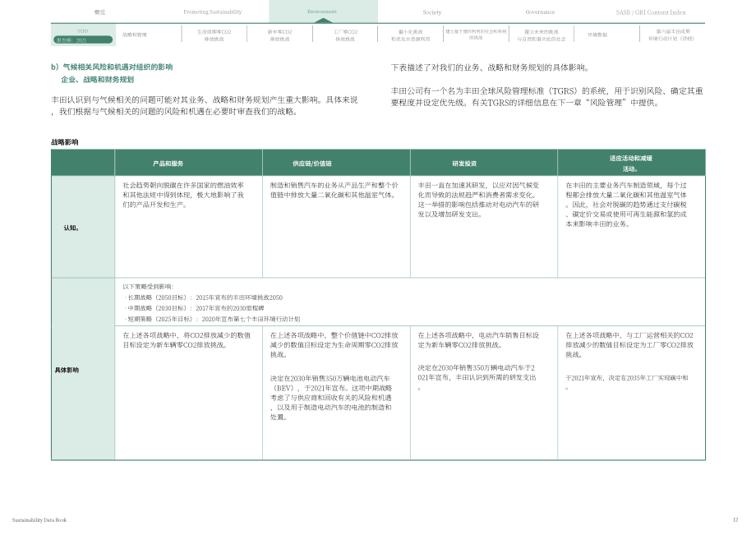756x535 pixels.
Task: Click the paragraph 决定在2030年销售350万辆电动汽车于2021年宣布
Action: [477, 377]
